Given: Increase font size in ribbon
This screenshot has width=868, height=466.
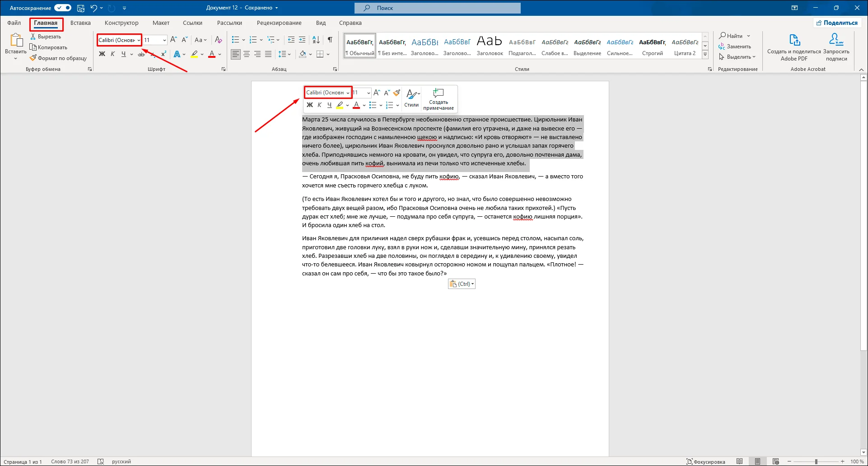Looking at the screenshot, I should coord(173,40).
